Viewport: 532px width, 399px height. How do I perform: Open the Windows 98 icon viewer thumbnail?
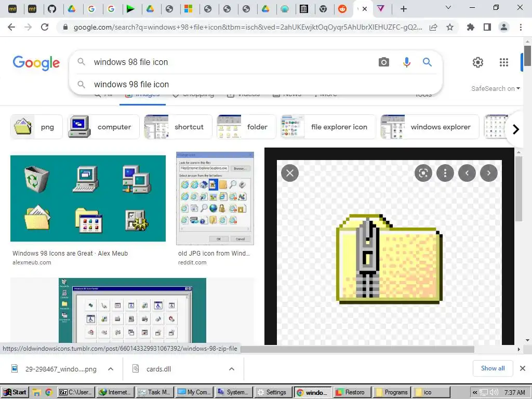(x=132, y=311)
